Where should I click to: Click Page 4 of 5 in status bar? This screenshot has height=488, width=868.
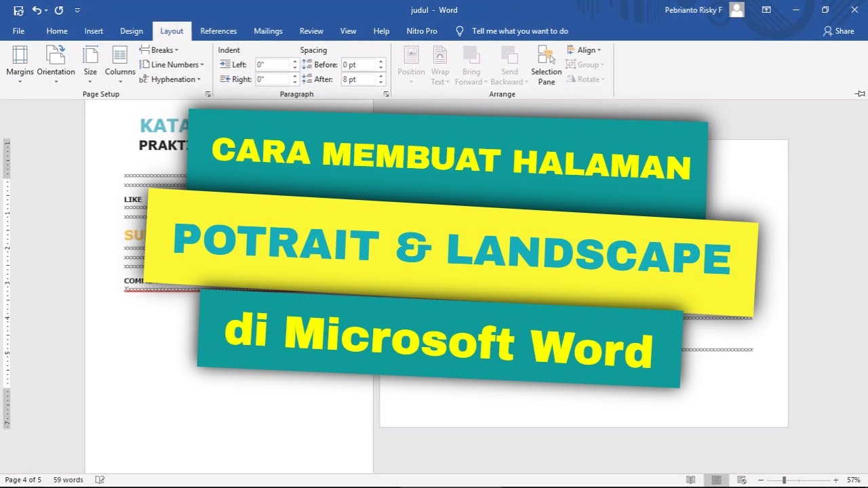(x=23, y=480)
